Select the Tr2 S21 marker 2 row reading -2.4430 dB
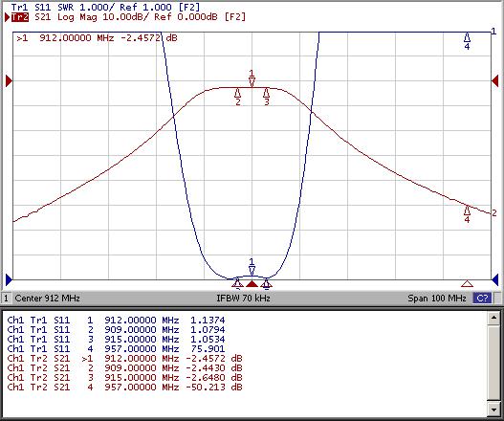This screenshot has width=504, height=421. click(x=124, y=368)
